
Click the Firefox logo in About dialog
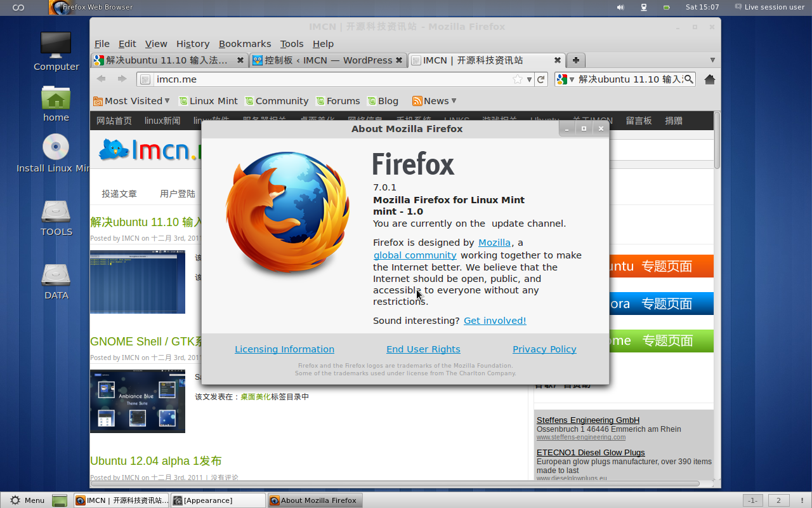[287, 213]
